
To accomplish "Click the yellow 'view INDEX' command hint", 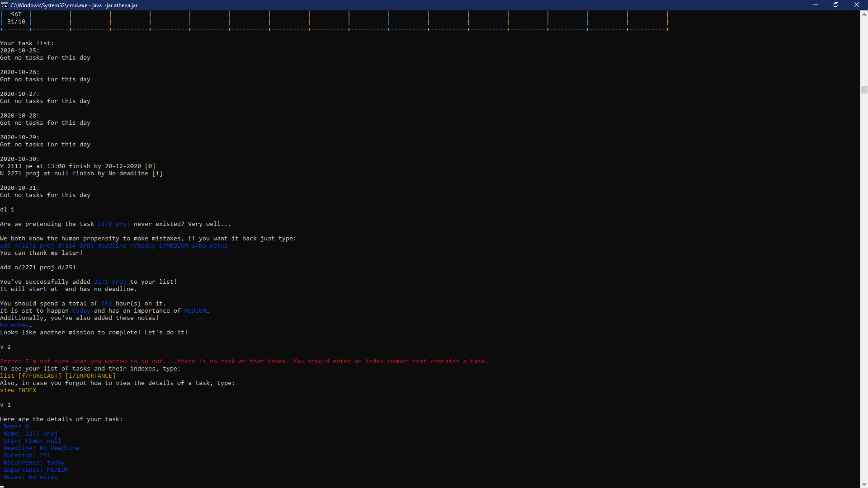I will click(18, 390).
